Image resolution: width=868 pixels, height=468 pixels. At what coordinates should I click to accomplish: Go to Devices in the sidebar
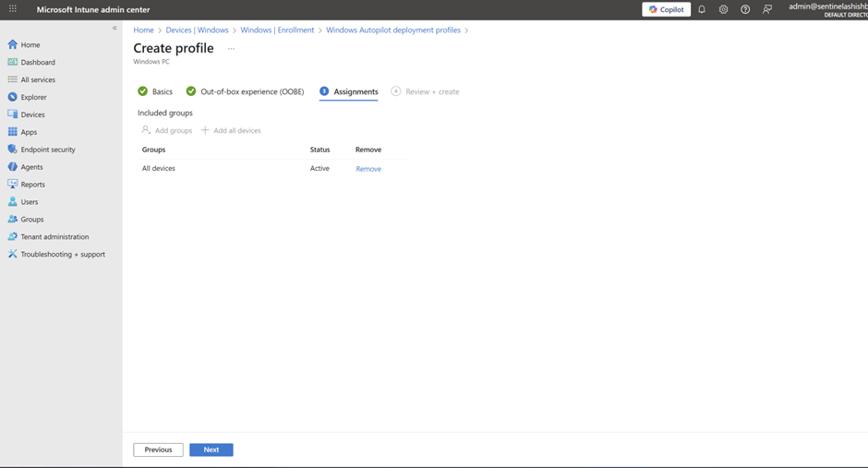tap(32, 114)
